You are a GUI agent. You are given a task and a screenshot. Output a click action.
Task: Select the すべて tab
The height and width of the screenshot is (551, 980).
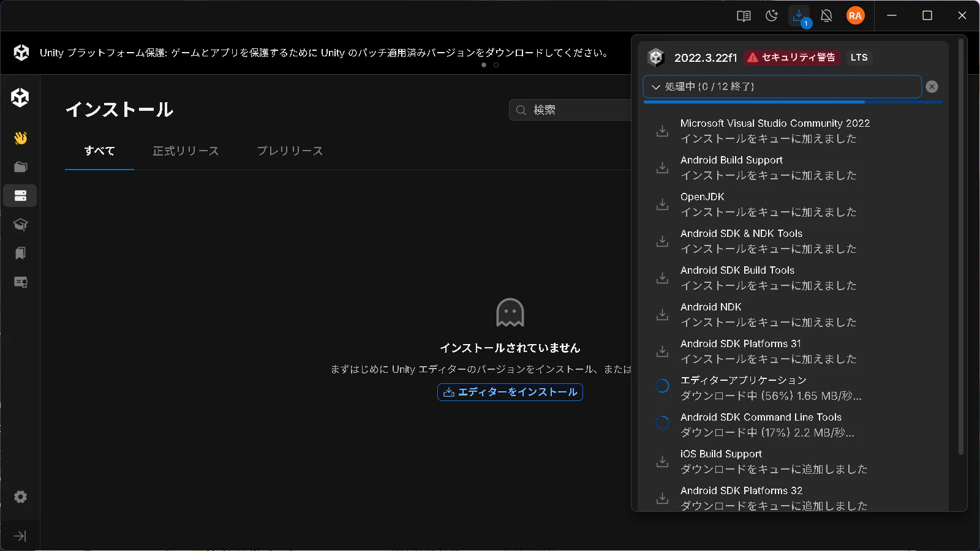click(99, 151)
